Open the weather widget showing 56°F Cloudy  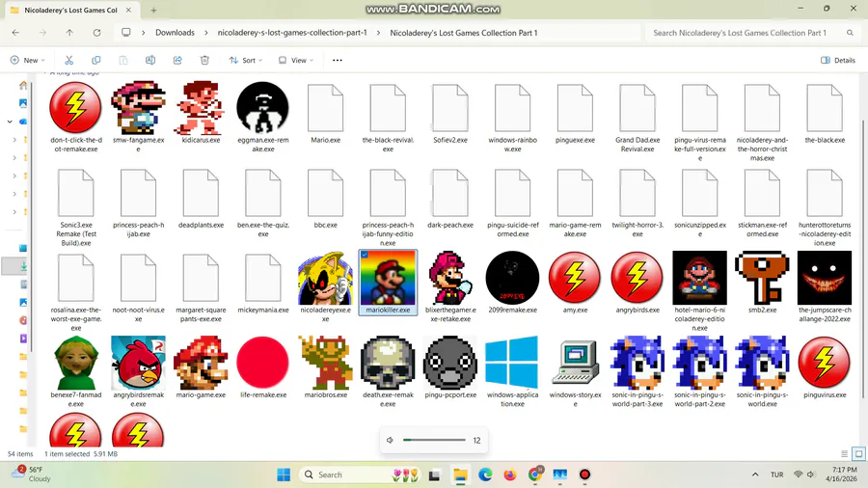[x=32, y=474]
